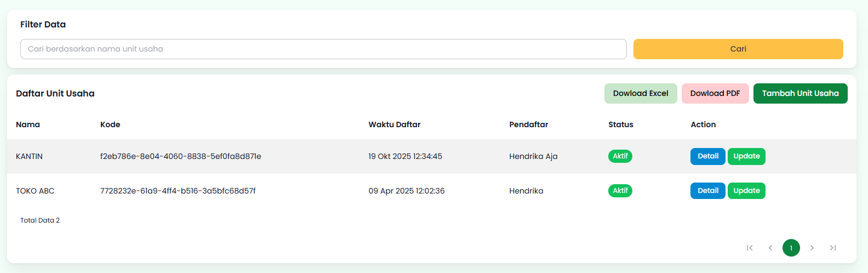The height and width of the screenshot is (273, 868).
Task: Click the Aktif badge for KANTIN
Action: [620, 156]
